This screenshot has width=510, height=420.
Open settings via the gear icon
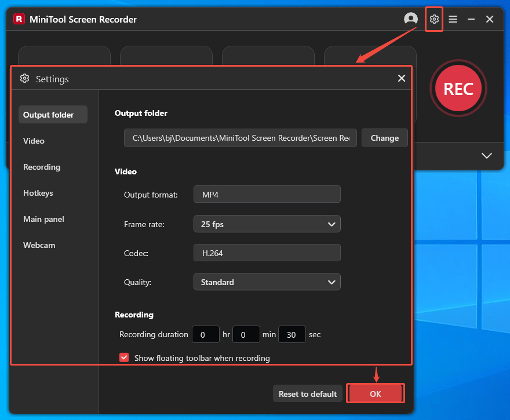coord(434,19)
